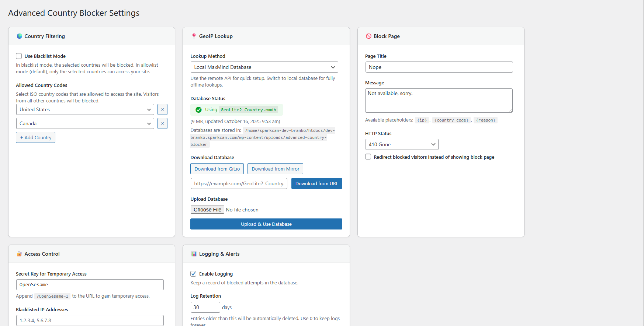This screenshot has width=644, height=326.
Task: Click Choose File to upload database
Action: click(207, 210)
